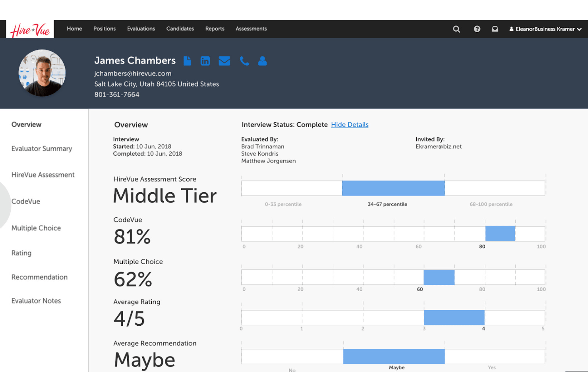Click the CodeVue score bar
Image resolution: width=588 pixels, height=392 pixels.
tap(500, 234)
